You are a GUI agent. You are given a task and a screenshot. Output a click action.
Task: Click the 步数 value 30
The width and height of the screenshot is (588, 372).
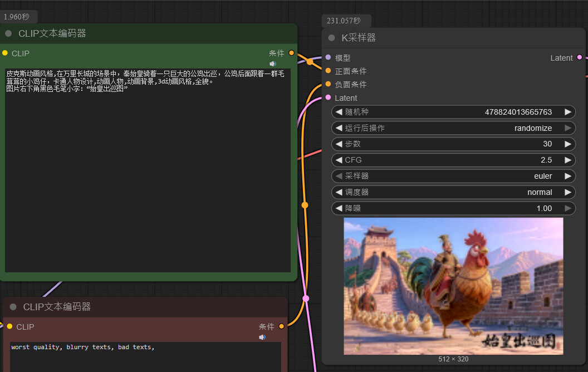[x=547, y=144]
